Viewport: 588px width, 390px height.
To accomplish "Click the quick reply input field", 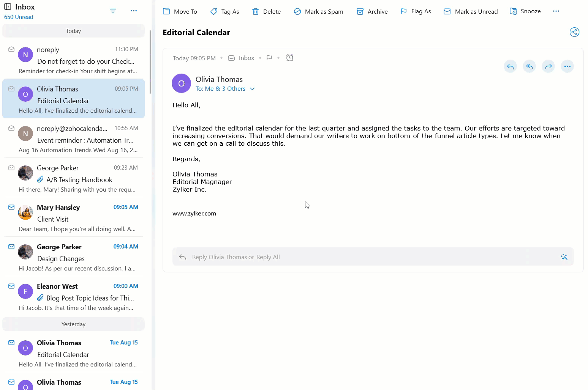I will tap(373, 257).
